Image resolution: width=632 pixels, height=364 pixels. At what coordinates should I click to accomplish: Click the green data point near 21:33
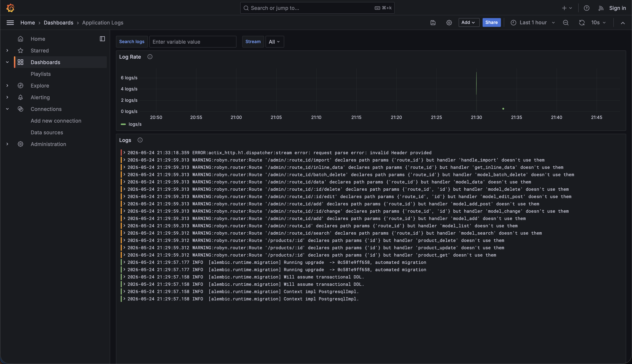click(x=503, y=109)
